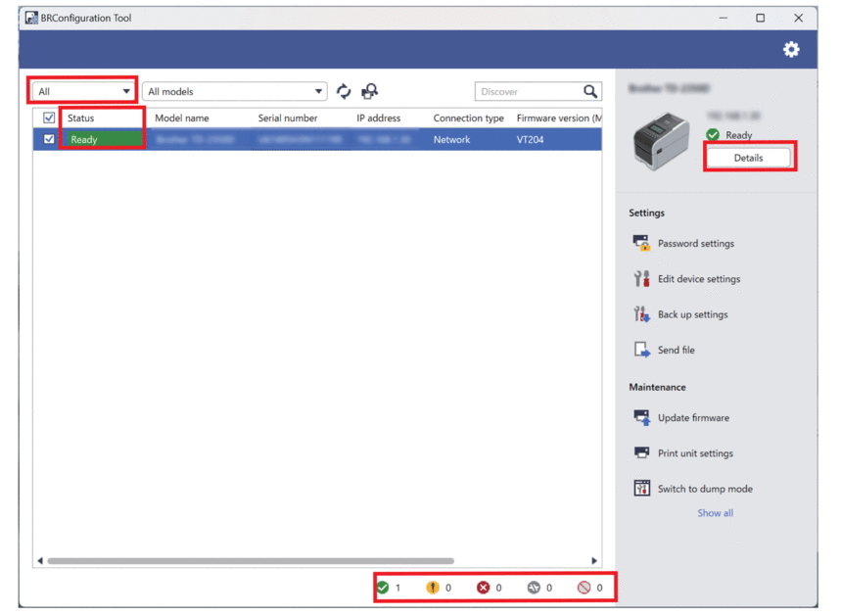The image size is (841, 616).
Task: Open the All status filter dropdown
Action: [x=83, y=91]
